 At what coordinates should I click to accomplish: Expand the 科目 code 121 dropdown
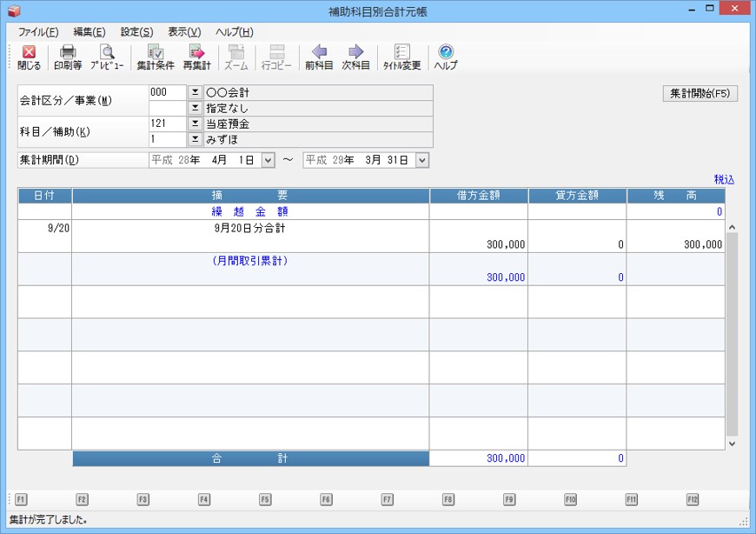click(x=195, y=123)
